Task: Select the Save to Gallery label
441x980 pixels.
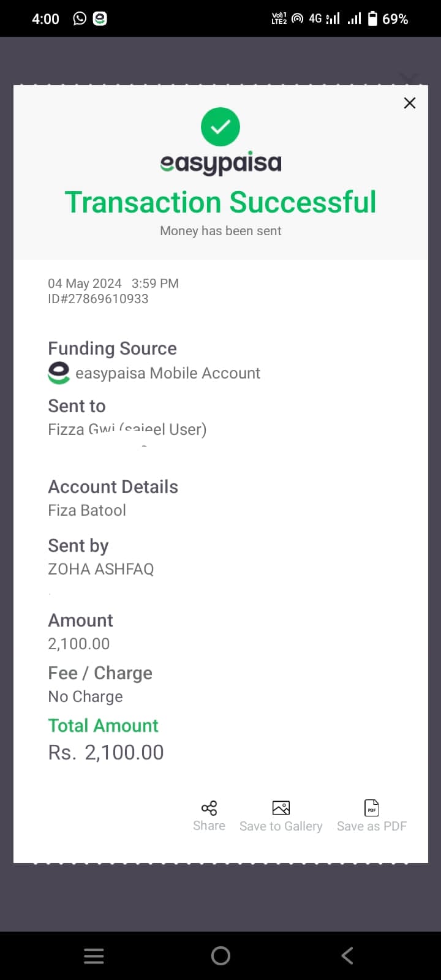Action: [x=281, y=826]
